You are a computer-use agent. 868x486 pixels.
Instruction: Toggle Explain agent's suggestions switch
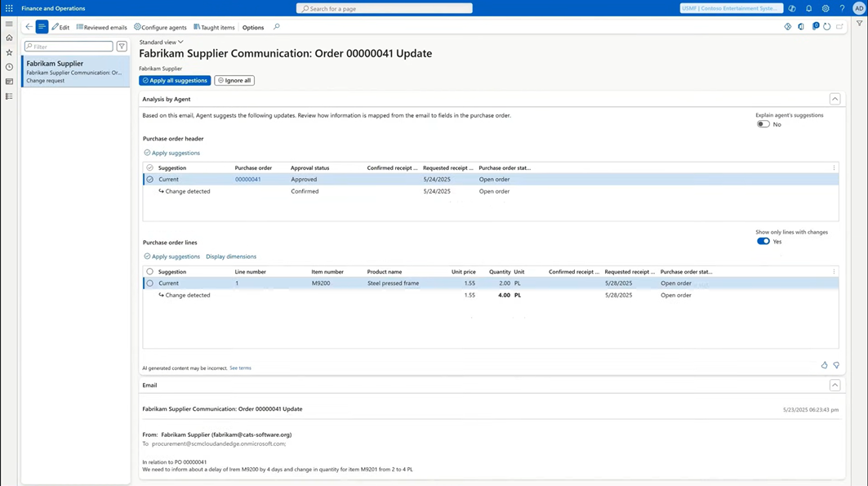(x=763, y=124)
